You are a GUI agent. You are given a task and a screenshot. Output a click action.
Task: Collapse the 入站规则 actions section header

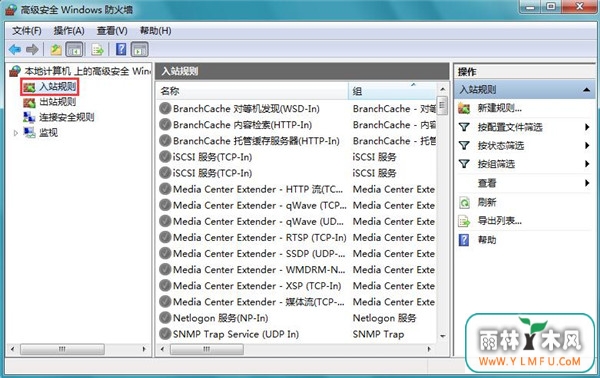[586, 90]
